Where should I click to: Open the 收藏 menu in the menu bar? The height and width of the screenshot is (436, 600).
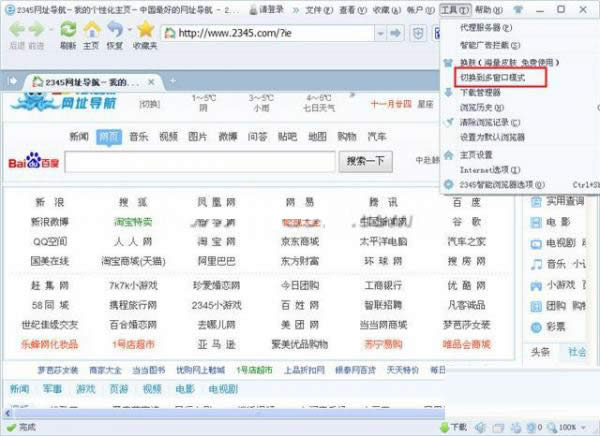387,10
